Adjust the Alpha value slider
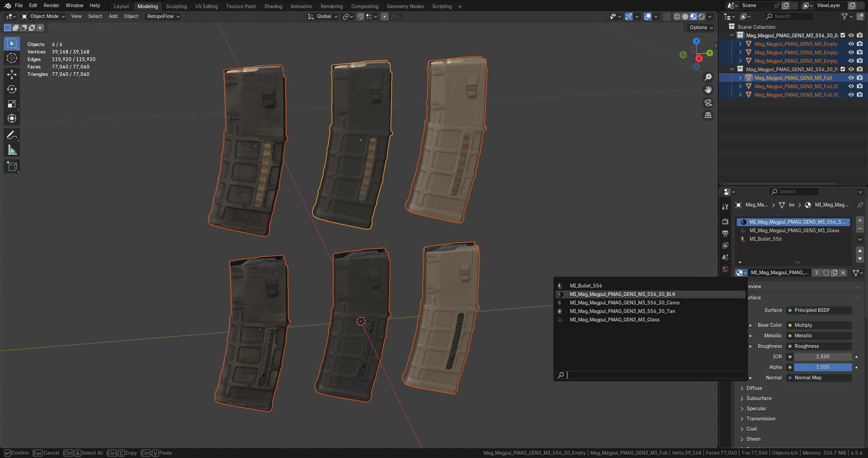Image resolution: width=868 pixels, height=458 pixels. click(822, 367)
